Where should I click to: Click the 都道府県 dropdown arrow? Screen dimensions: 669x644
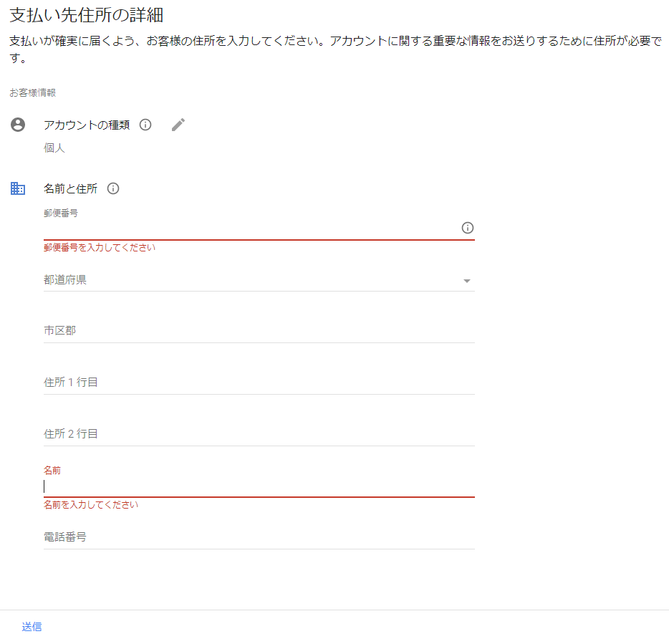[x=467, y=281]
